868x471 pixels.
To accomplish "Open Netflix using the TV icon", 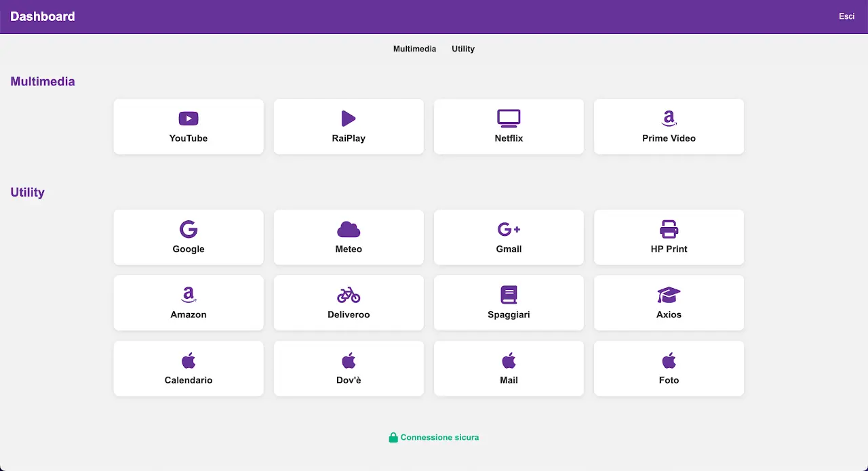I will [x=509, y=119].
